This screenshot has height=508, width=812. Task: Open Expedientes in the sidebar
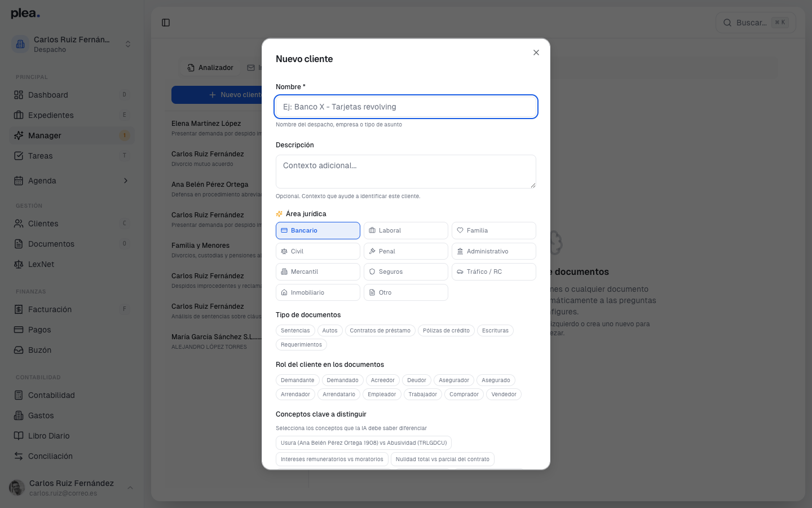click(x=72, y=115)
